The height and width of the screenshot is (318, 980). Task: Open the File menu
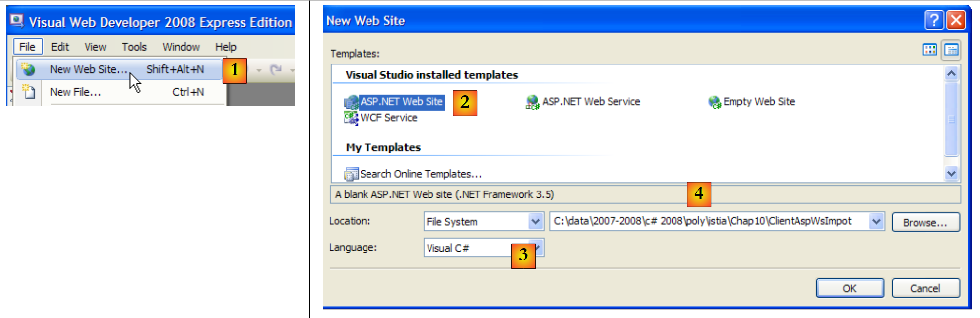pos(27,47)
